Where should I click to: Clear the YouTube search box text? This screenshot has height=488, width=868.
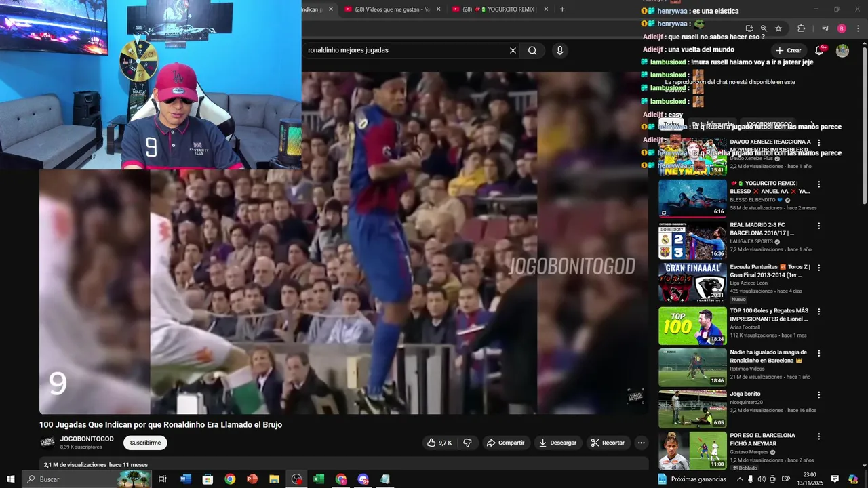(x=513, y=50)
